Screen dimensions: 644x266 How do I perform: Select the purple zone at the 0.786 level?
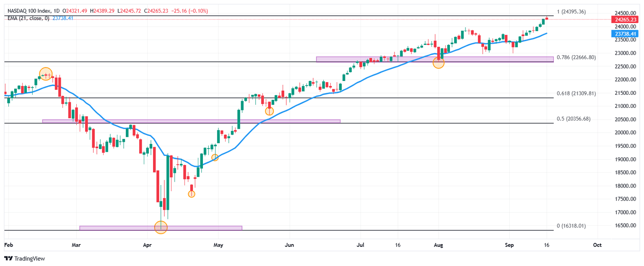(x=435, y=59)
